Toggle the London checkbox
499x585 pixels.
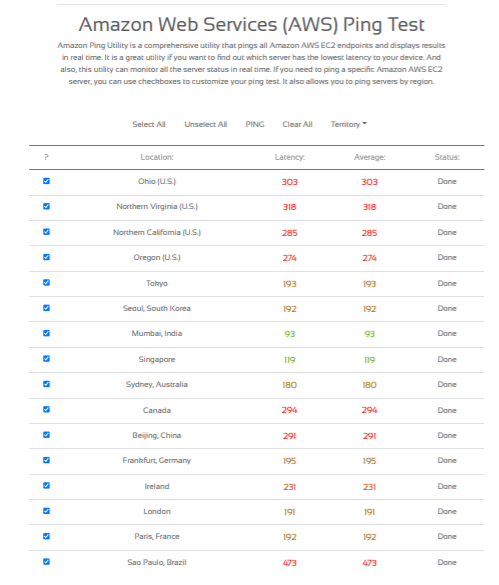point(46,511)
